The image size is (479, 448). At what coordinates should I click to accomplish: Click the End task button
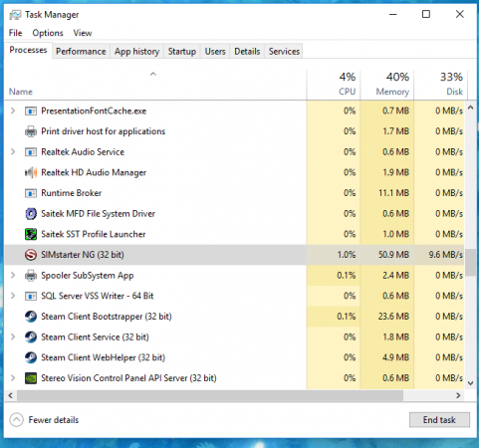(439, 420)
